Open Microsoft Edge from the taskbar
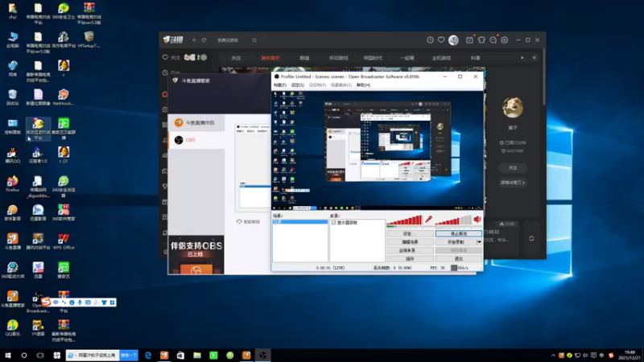This screenshot has height=362, width=644. pos(148,355)
